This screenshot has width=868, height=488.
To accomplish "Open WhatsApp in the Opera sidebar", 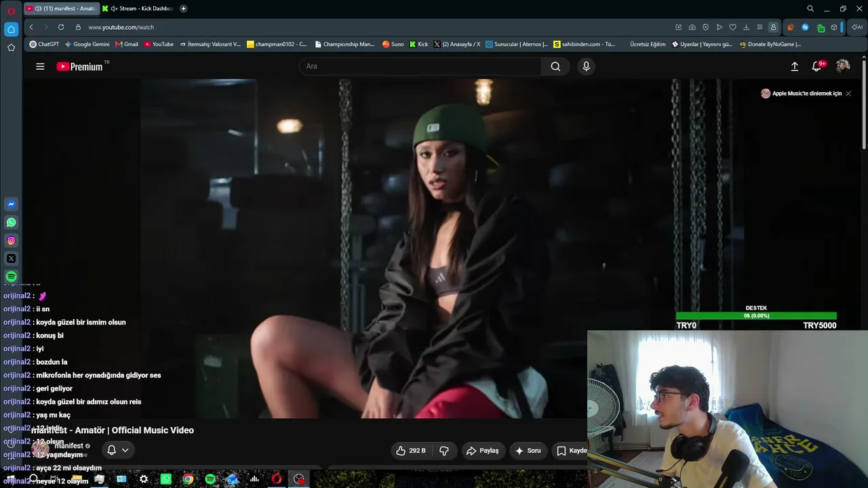I will coord(11,222).
